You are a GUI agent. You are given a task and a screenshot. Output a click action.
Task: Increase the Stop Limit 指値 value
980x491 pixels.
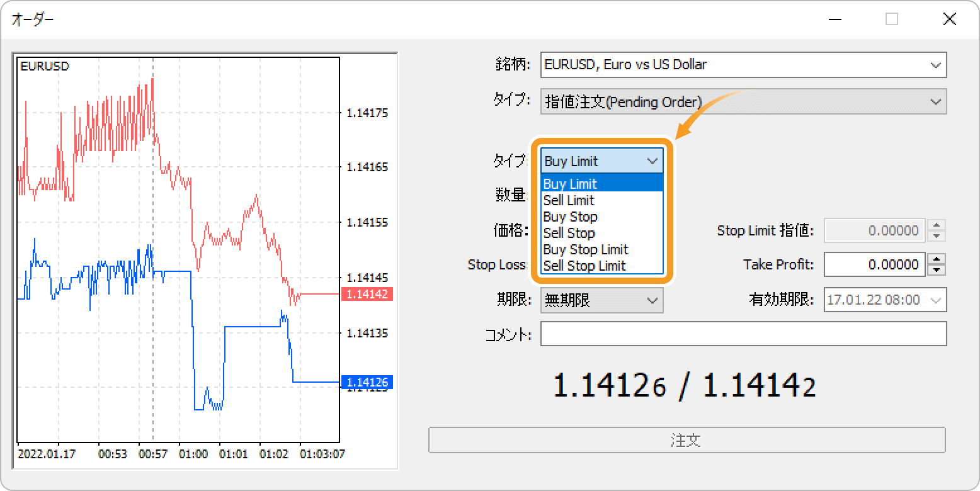point(938,225)
